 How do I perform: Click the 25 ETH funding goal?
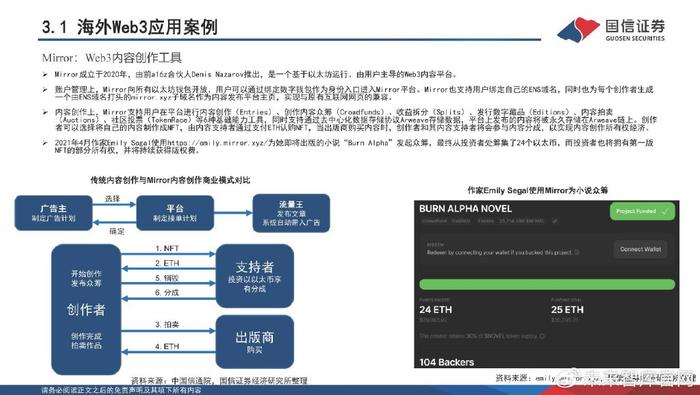(567, 310)
